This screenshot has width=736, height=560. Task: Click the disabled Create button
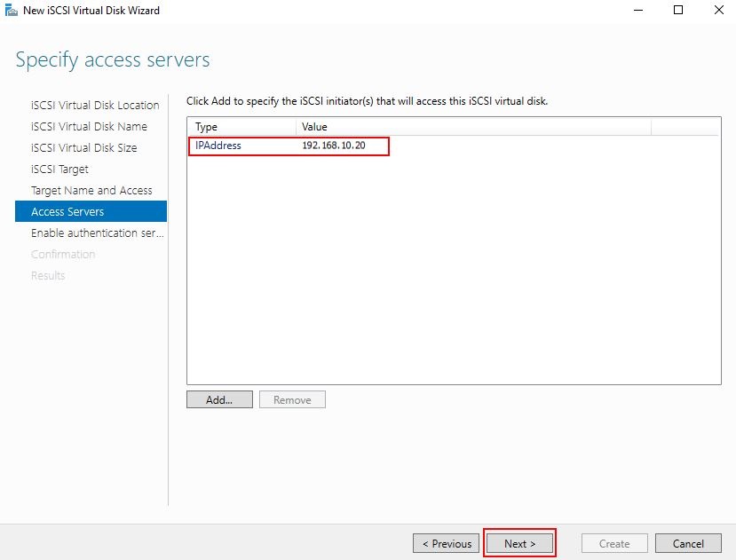click(614, 543)
